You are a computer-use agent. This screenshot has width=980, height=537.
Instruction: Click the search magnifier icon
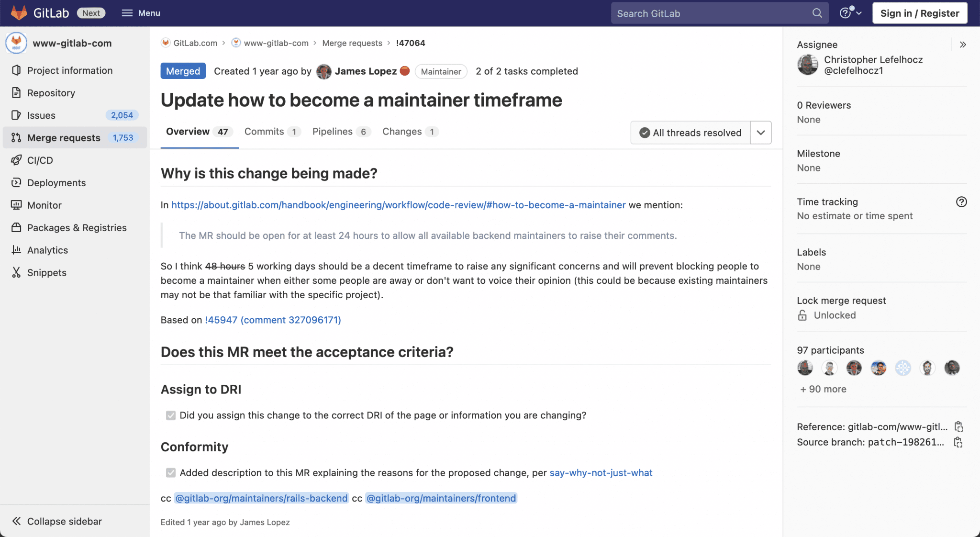[x=817, y=13]
